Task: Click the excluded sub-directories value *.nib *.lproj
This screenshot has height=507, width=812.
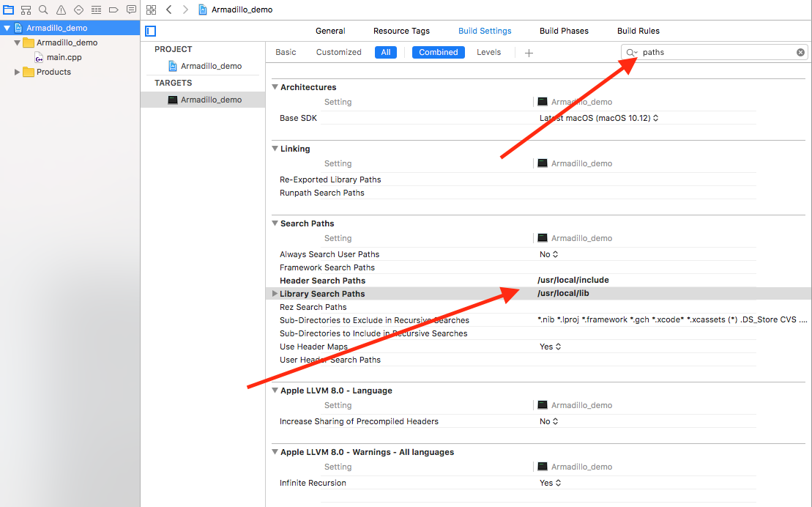Action: 672,320
